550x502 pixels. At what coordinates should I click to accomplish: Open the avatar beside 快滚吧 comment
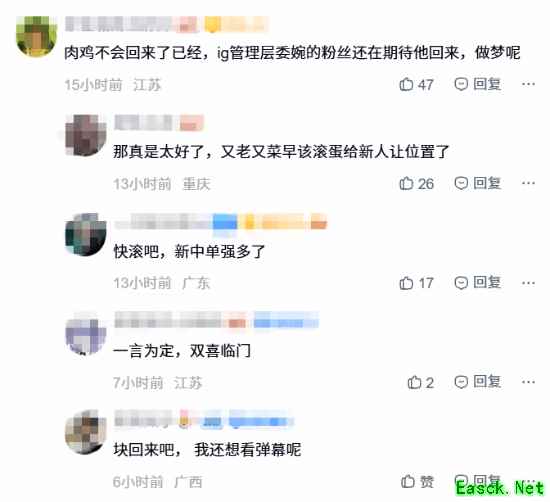(x=86, y=234)
